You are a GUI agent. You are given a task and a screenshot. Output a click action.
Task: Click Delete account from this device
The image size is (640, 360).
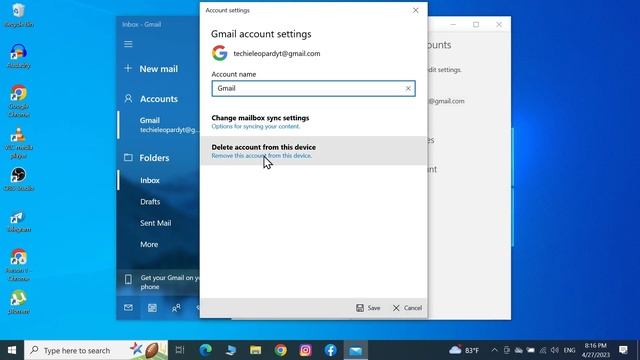[313, 151]
